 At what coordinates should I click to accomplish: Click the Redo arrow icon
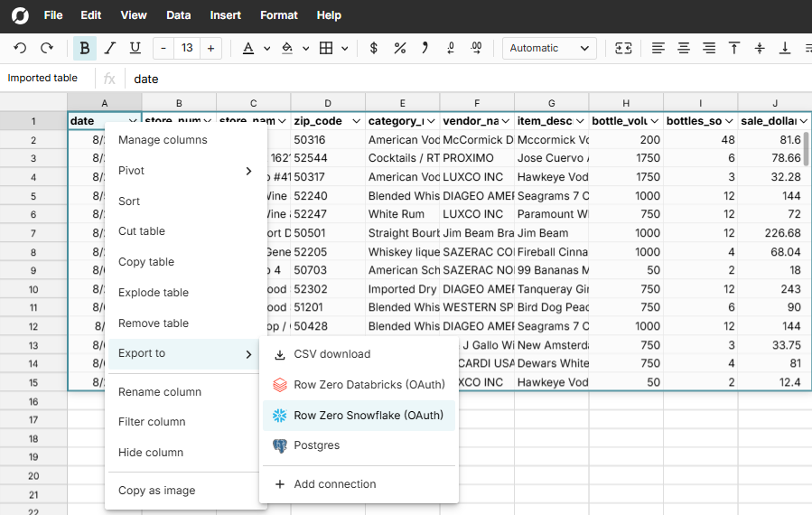(47, 48)
